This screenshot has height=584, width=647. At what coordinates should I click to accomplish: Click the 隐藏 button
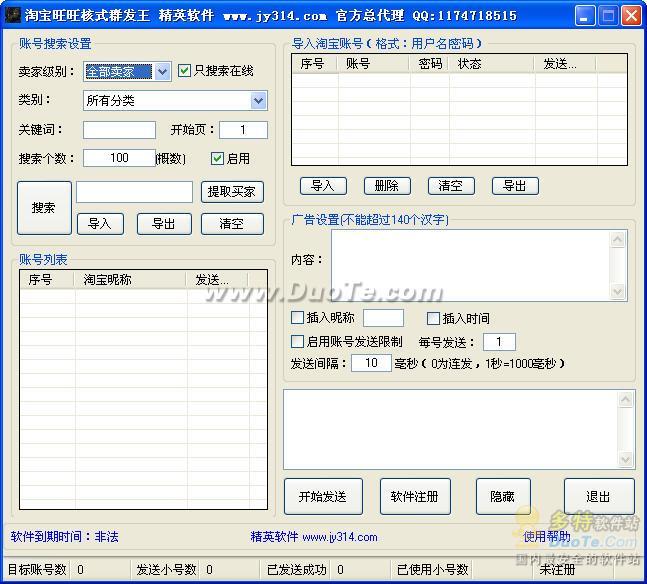click(503, 497)
